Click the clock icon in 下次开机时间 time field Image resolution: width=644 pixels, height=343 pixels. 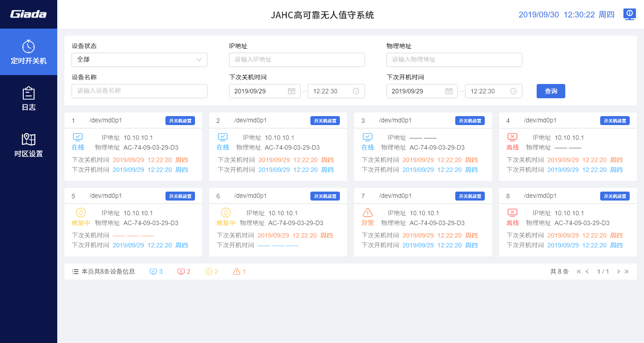[x=513, y=91]
